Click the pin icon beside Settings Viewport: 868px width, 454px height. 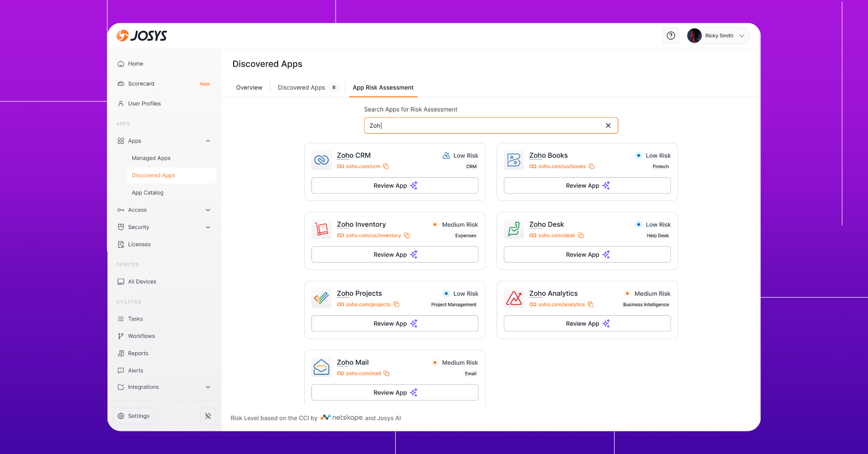(208, 416)
